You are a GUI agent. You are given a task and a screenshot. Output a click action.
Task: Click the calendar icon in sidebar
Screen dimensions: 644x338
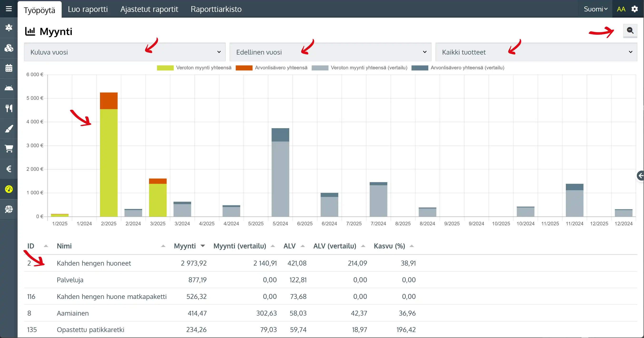(9, 68)
